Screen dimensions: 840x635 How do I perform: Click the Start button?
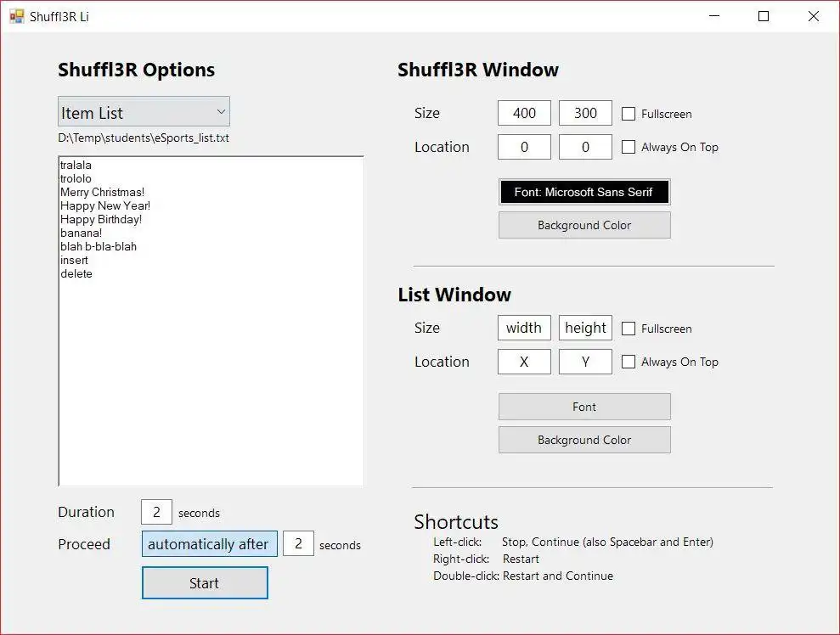pos(205,583)
